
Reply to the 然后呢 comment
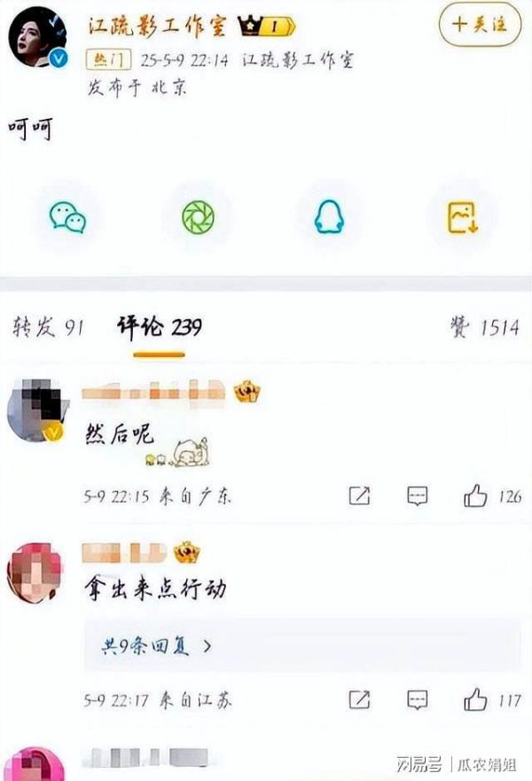[417, 496]
